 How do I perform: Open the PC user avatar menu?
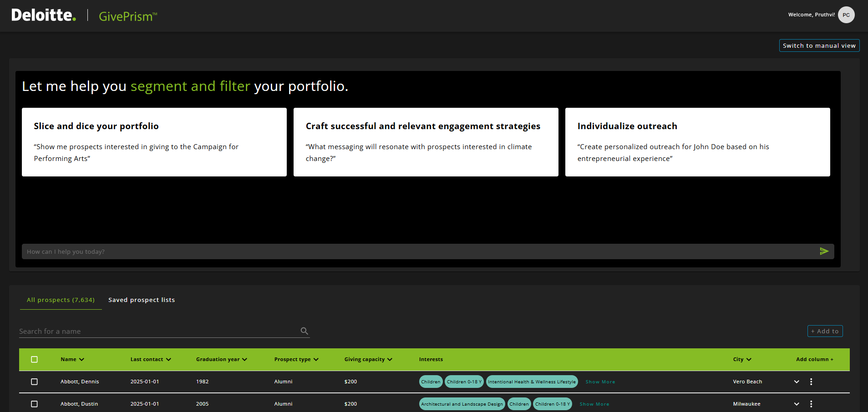846,15
